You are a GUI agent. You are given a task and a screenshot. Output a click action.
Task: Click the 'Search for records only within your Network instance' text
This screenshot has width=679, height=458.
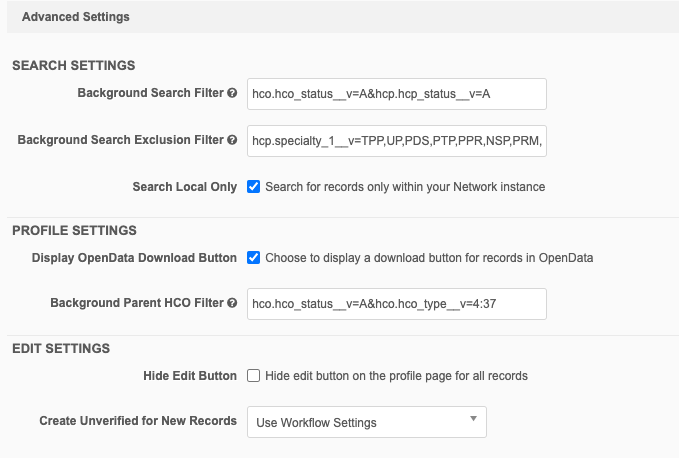coord(404,187)
